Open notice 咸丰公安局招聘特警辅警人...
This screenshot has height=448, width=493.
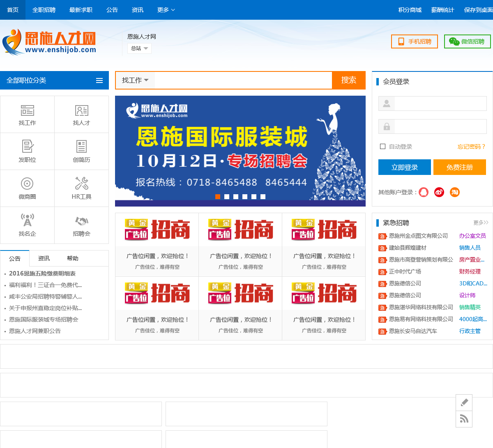(46, 296)
